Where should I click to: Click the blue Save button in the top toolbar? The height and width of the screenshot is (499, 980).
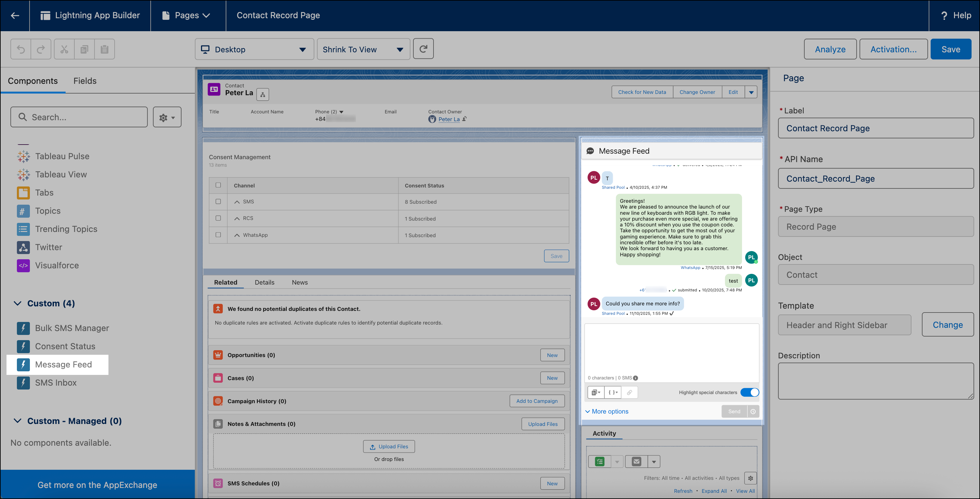(x=951, y=49)
